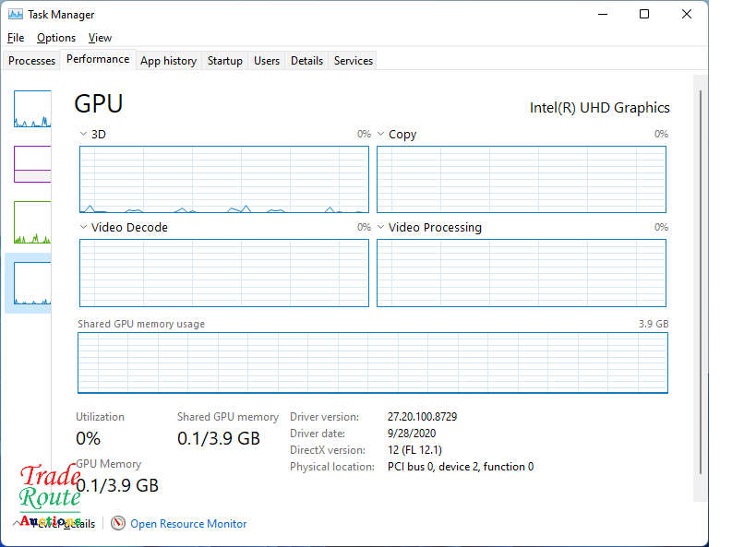The width and height of the screenshot is (756, 547).
Task: Open the View menu
Action: (100, 38)
